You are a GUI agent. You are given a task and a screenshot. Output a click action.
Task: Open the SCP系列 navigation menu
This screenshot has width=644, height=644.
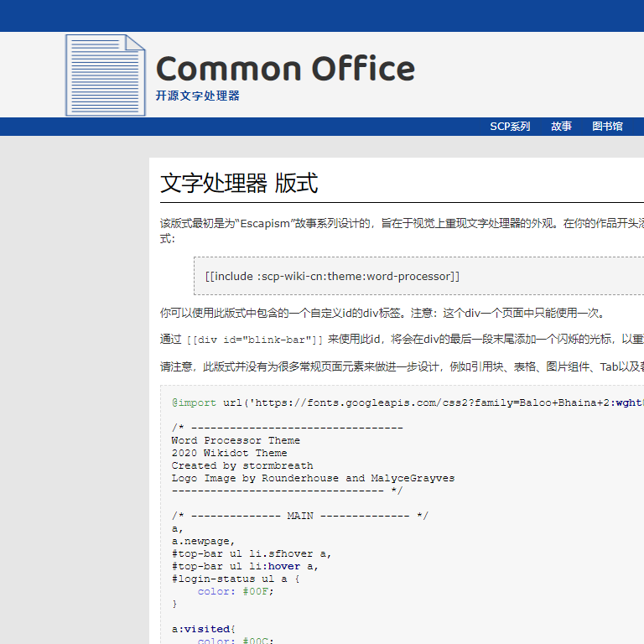click(x=510, y=127)
